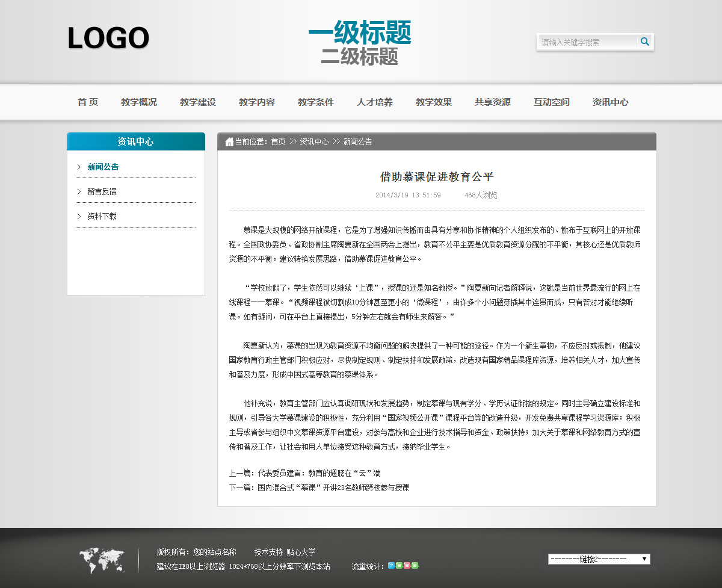Click 人才培养 navigation item

(375, 102)
